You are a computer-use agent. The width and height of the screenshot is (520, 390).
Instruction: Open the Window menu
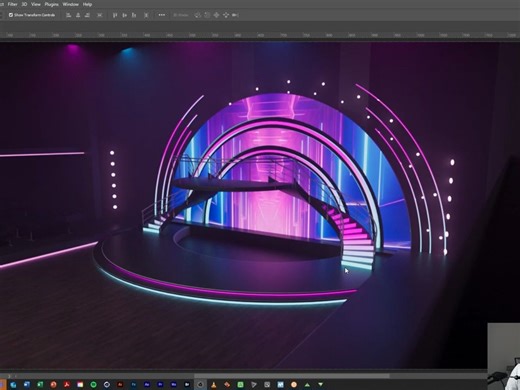click(71, 4)
